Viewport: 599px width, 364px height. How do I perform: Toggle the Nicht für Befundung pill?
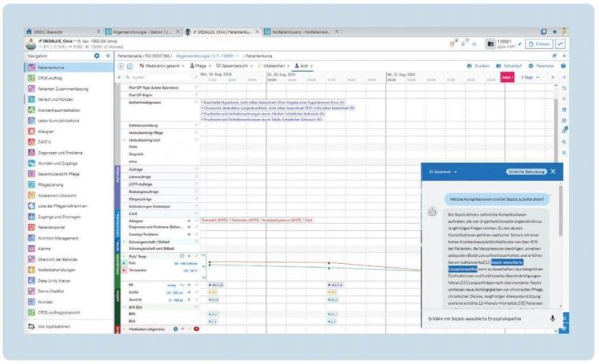pyautogui.click(x=526, y=172)
